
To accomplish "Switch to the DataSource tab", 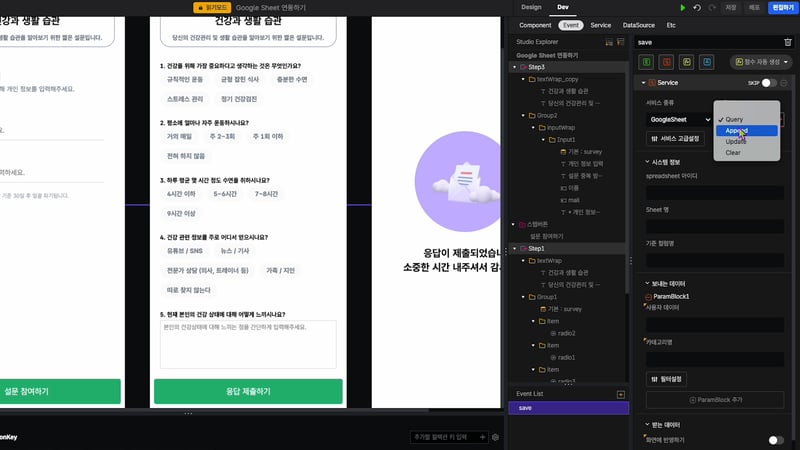I will (638, 25).
